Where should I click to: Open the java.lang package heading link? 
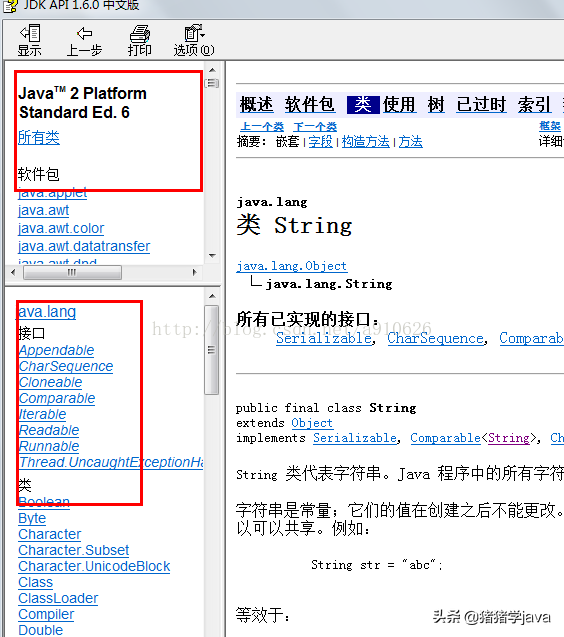pyautogui.click(x=47, y=312)
